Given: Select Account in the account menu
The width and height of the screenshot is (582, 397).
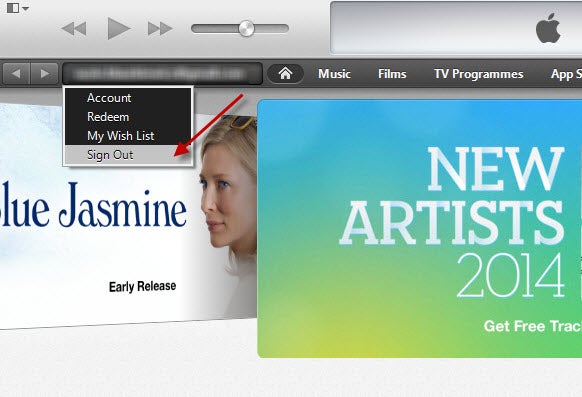Looking at the screenshot, I should coord(128,98).
